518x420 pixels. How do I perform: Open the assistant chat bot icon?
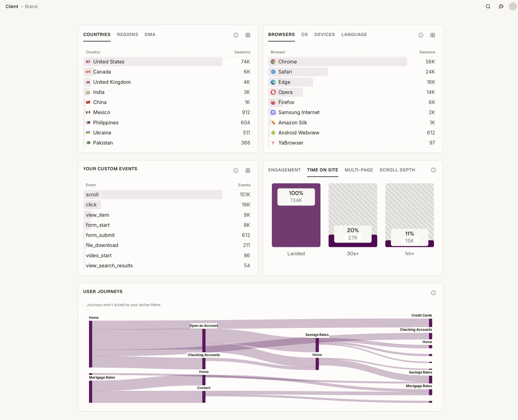(x=501, y=6)
